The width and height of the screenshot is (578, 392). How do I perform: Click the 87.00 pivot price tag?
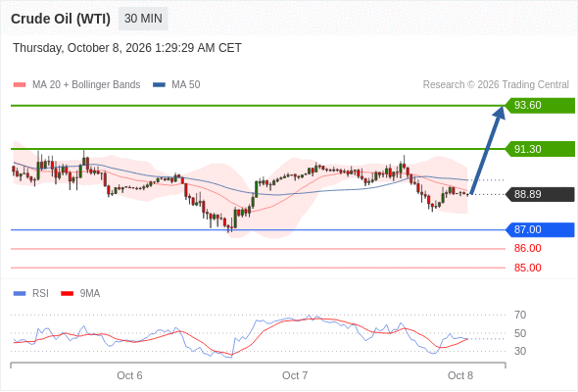click(x=540, y=229)
